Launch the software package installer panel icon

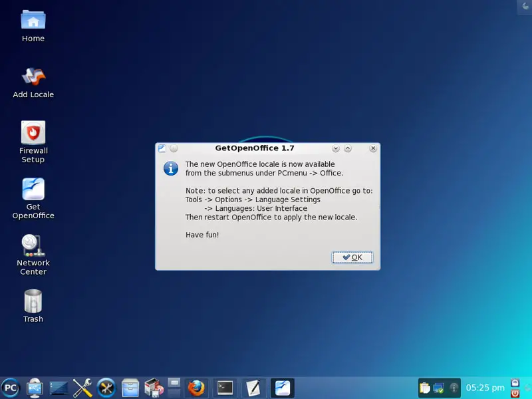pyautogui.click(x=154, y=388)
